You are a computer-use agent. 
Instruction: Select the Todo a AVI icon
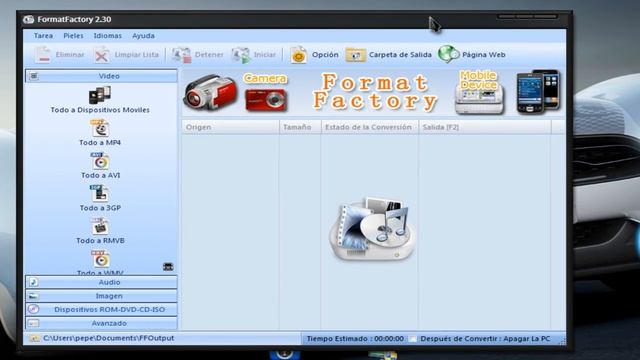click(100, 161)
